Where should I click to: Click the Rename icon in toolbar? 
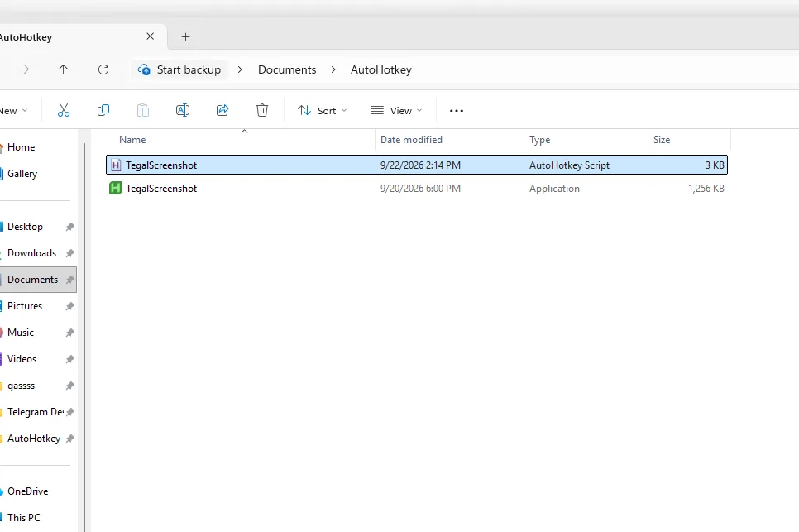(183, 110)
